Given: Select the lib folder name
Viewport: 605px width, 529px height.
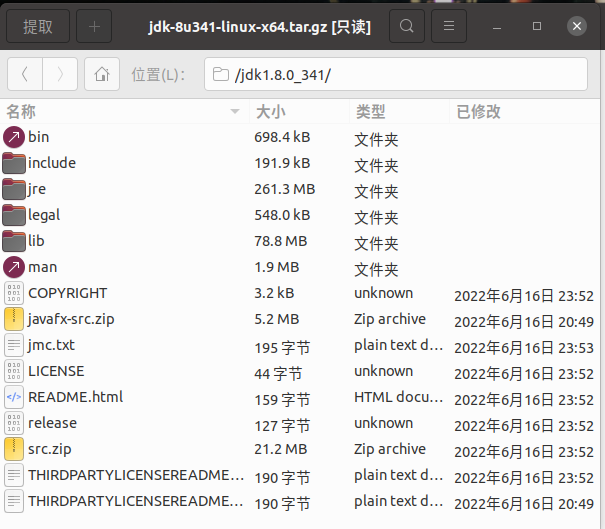Looking at the screenshot, I should click(36, 241).
